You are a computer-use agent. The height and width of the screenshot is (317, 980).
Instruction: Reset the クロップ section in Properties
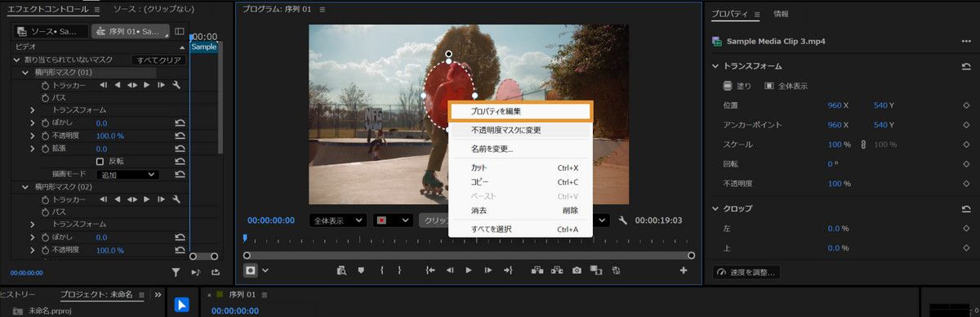coord(966,209)
